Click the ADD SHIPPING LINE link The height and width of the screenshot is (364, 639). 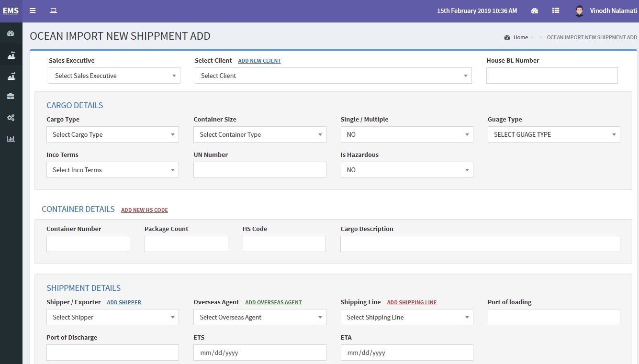[412, 302]
